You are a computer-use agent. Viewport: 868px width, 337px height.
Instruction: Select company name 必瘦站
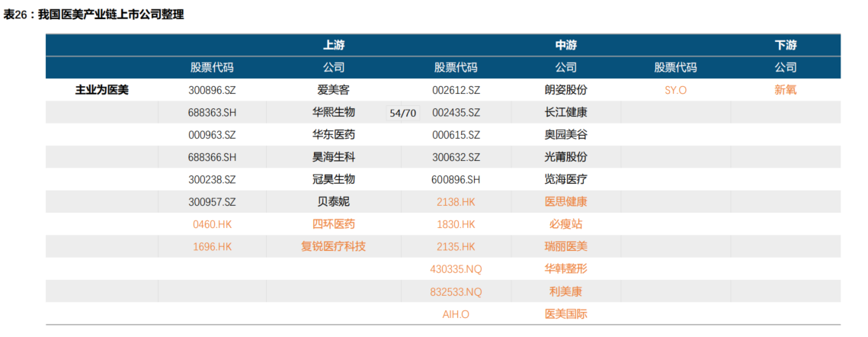click(x=566, y=224)
